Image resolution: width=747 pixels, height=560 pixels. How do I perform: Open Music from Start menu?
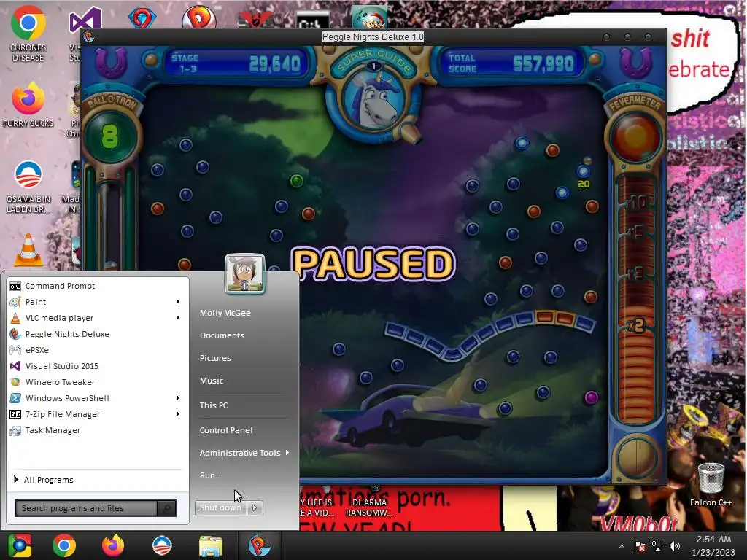(211, 381)
